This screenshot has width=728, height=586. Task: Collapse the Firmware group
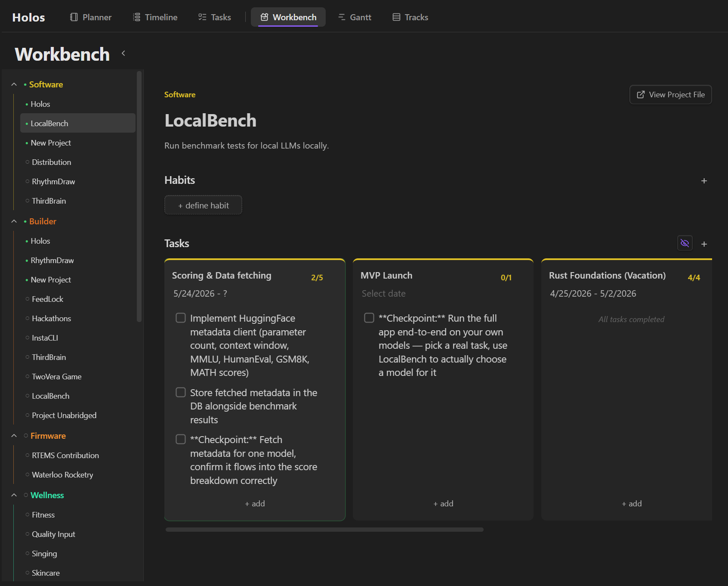click(14, 436)
